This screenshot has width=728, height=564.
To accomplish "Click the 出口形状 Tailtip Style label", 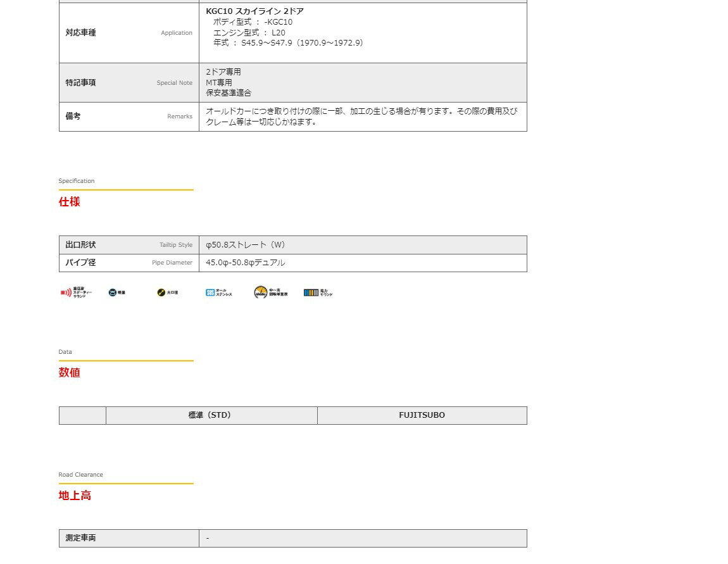I will pos(129,244).
